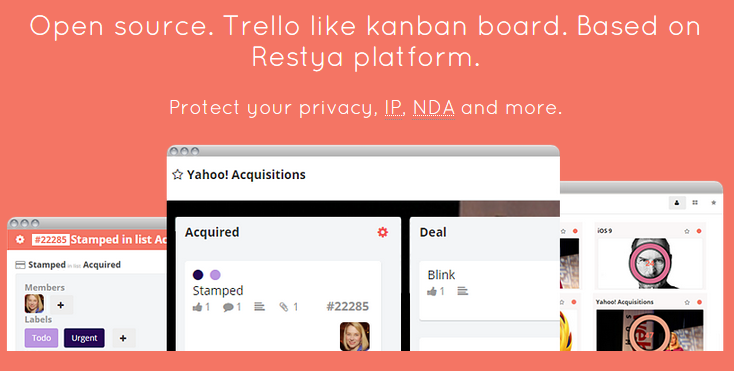Screen dimensions: 734x371
Task: Click the gear icon beside #22285 header
Action: tap(20, 240)
